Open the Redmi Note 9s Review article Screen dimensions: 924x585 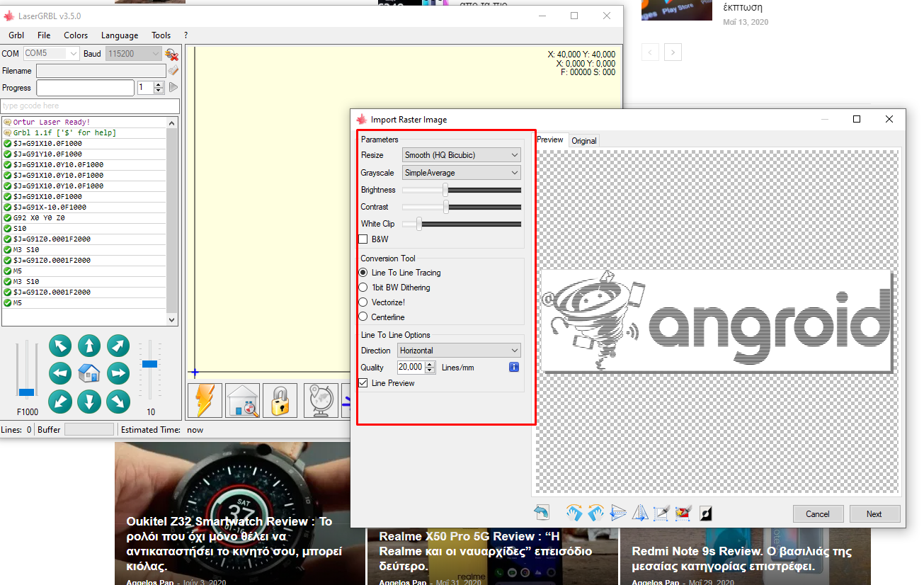tap(742, 559)
